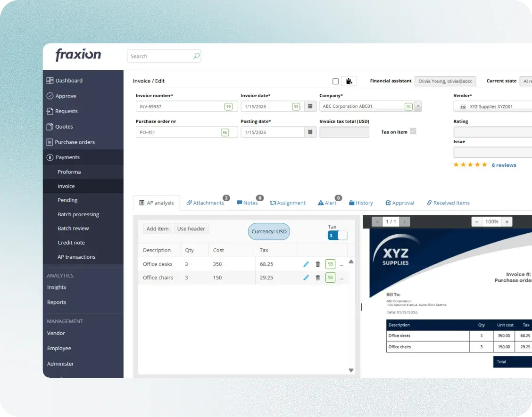The width and height of the screenshot is (532, 417).
Task: Edit the Office desks line item
Action: 306,264
